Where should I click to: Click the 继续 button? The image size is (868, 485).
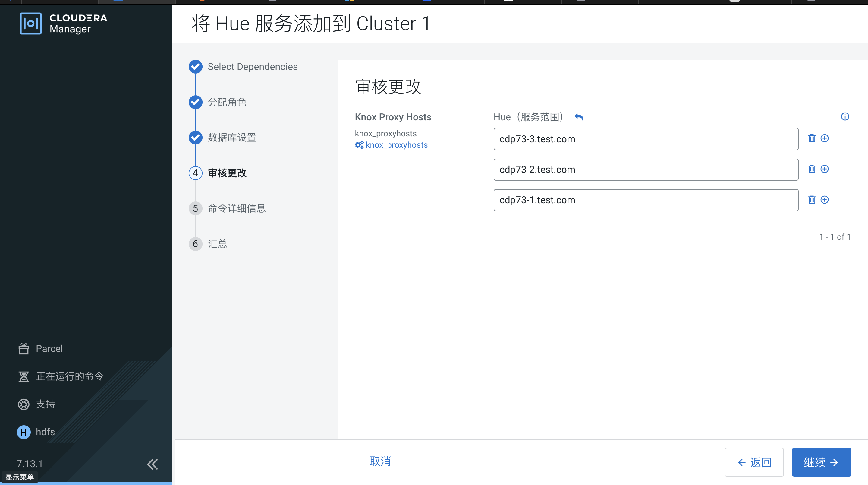(x=821, y=462)
